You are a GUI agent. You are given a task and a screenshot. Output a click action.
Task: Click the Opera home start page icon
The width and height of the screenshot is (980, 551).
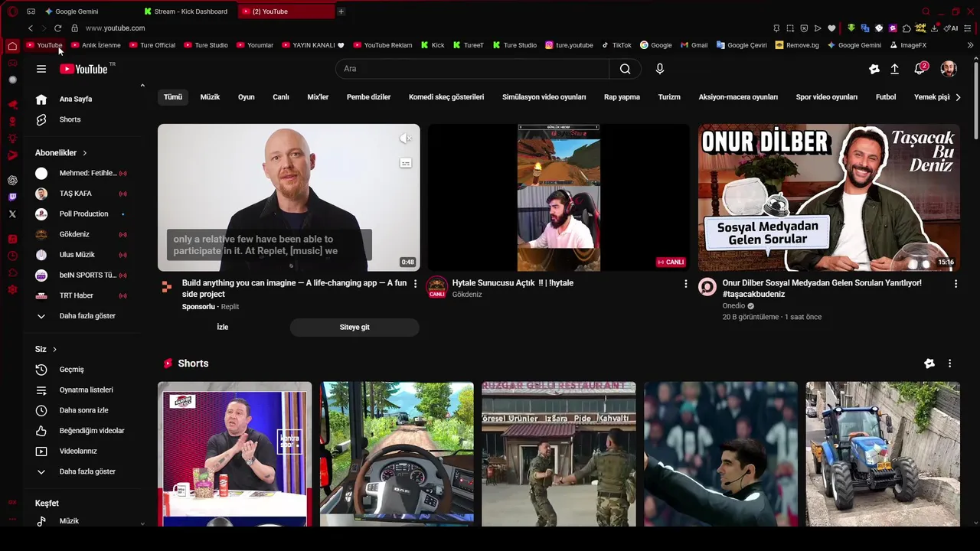[12, 46]
